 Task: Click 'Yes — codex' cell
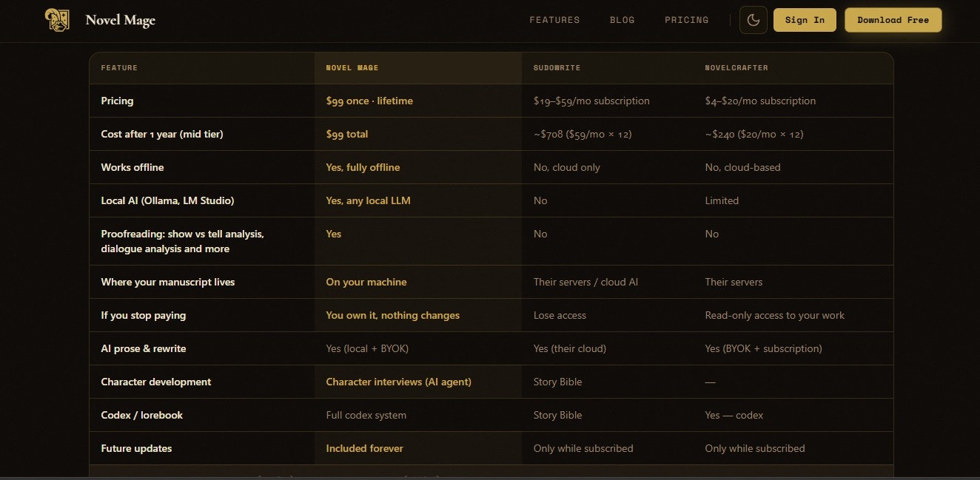coord(734,415)
